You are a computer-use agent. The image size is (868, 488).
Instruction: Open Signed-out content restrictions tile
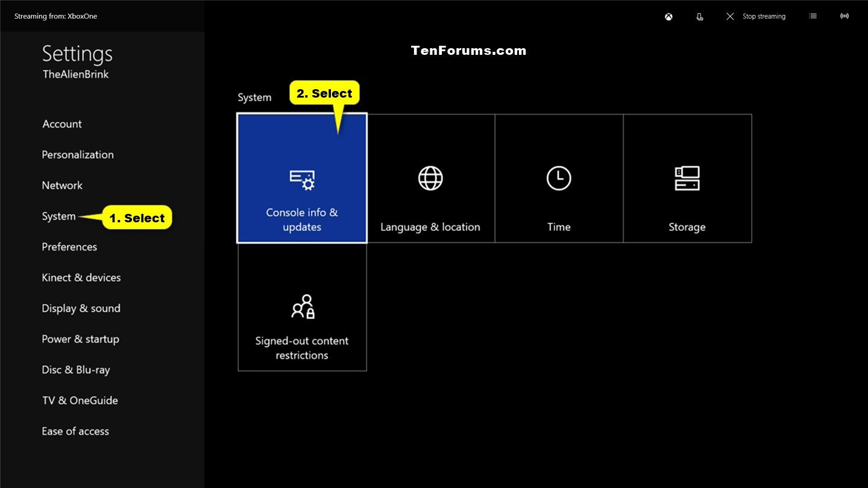click(302, 307)
